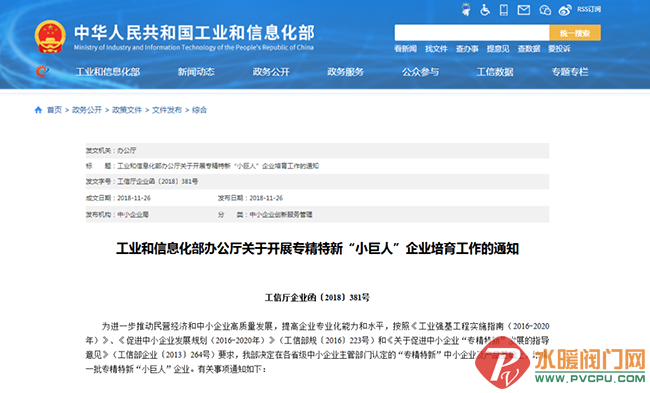Image resolution: width=650 pixels, height=393 pixels.
Task: Click the national emblem logo
Action: 50,36
